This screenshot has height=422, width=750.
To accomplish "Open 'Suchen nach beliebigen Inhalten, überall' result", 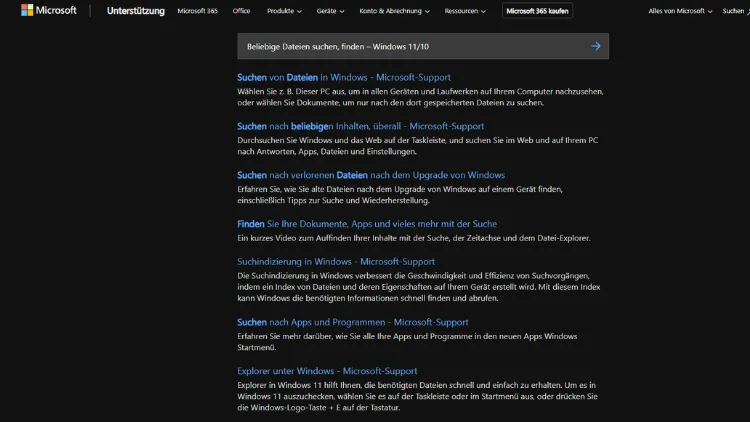I will (x=360, y=126).
